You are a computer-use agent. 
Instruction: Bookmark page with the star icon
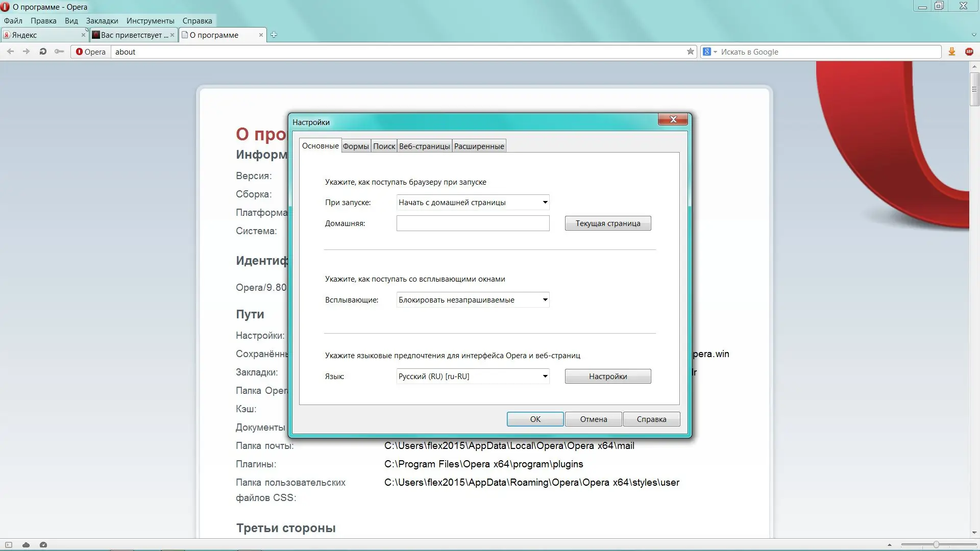(690, 52)
